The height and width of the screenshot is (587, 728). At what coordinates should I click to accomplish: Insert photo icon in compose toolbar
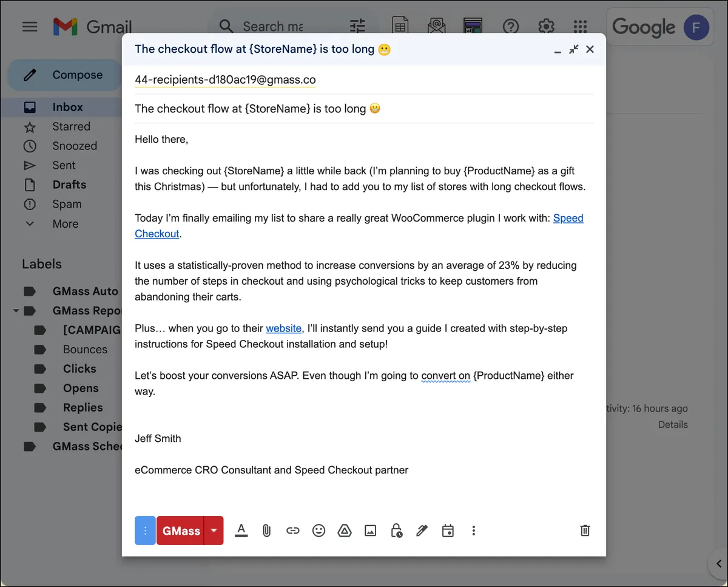(x=371, y=531)
